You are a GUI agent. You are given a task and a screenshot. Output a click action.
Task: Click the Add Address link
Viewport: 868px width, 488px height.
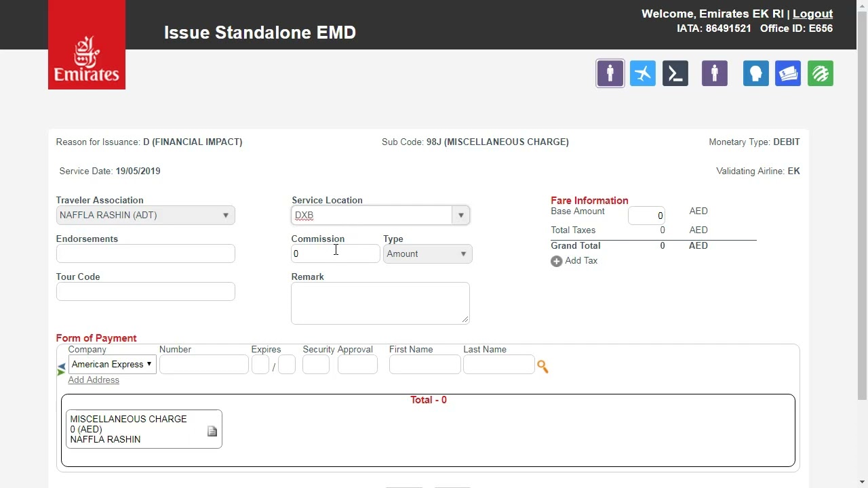coord(94,380)
